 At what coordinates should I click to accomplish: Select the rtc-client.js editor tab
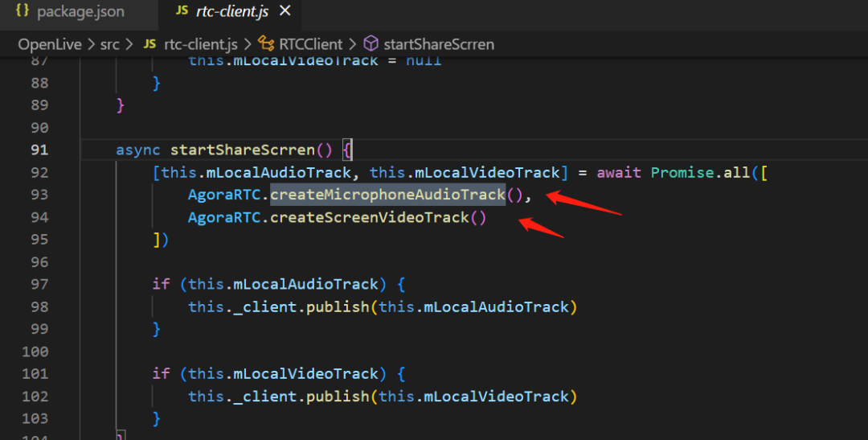pos(231,11)
